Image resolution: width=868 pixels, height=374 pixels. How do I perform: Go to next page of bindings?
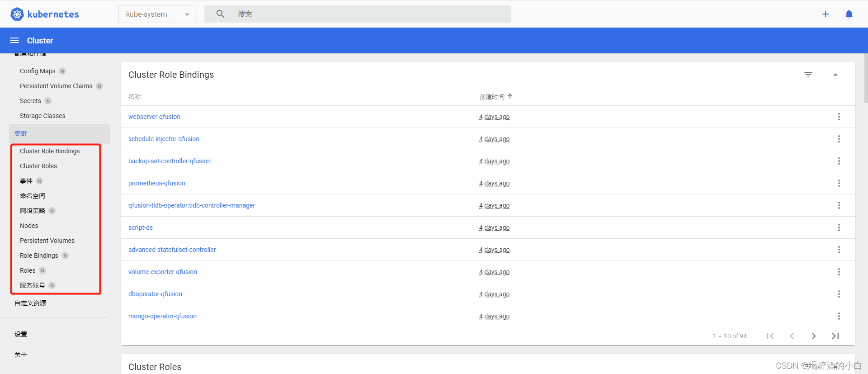814,336
